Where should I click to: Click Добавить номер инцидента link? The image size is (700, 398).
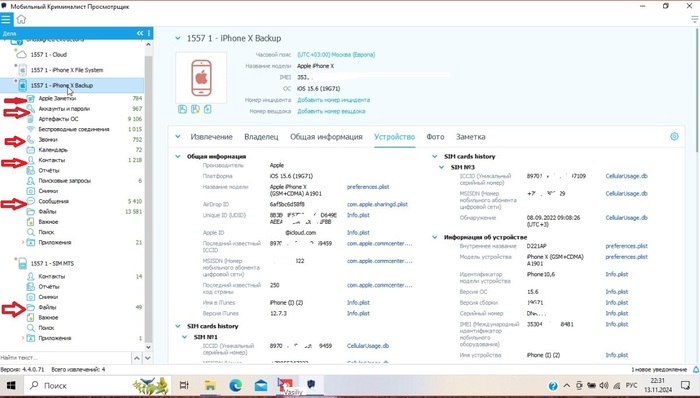tap(333, 100)
